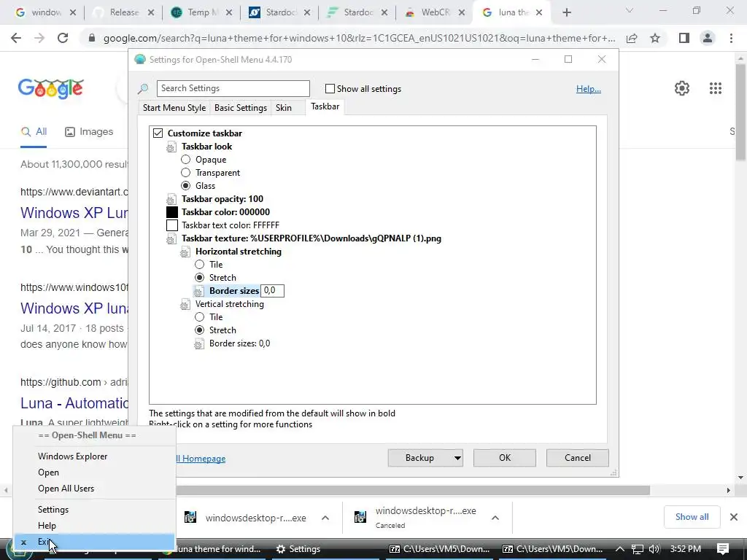Open the Google apps grid

(716, 88)
